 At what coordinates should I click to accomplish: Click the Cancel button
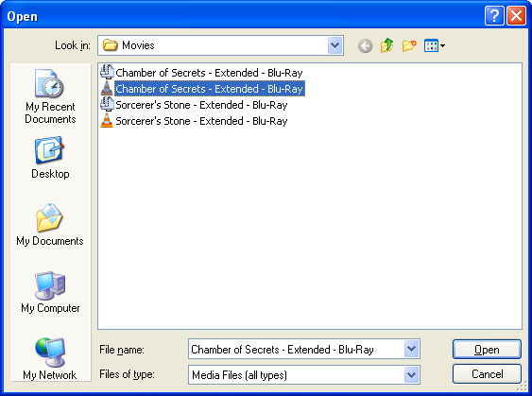(x=487, y=374)
